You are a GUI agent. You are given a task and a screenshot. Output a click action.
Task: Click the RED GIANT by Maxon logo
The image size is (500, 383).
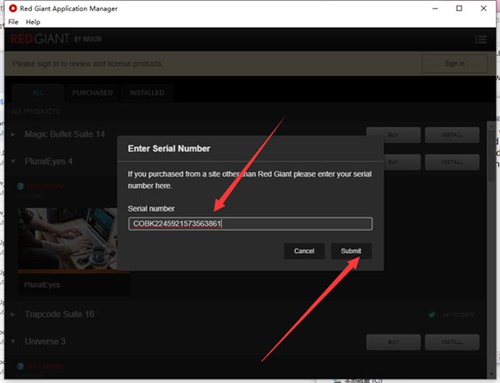click(x=56, y=39)
